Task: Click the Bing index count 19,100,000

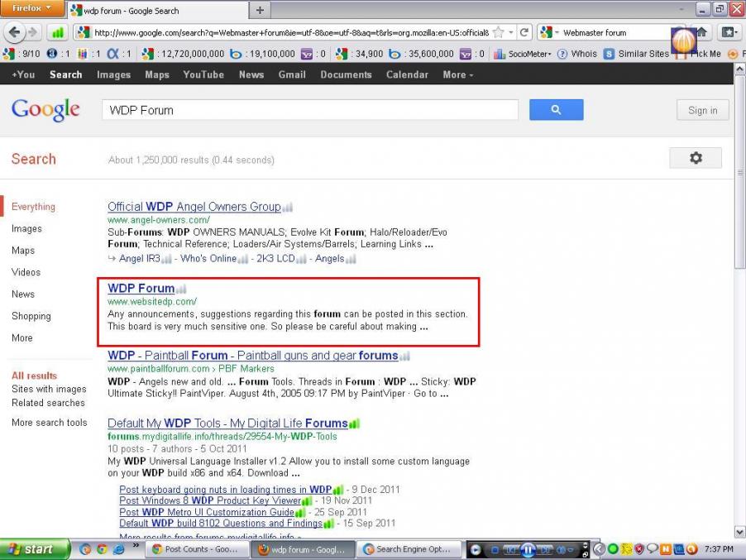Action: pyautogui.click(x=263, y=54)
